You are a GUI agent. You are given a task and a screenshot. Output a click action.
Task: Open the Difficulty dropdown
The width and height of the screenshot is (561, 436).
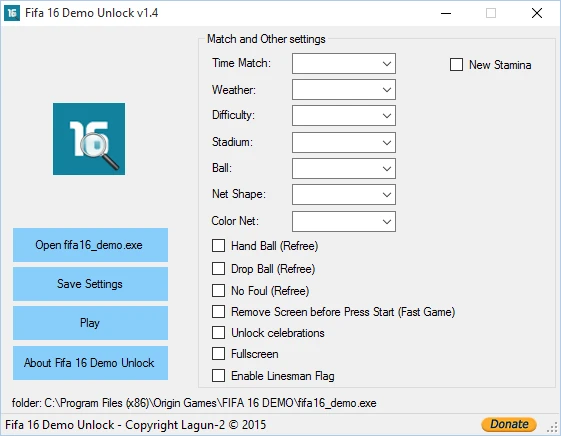coord(344,116)
